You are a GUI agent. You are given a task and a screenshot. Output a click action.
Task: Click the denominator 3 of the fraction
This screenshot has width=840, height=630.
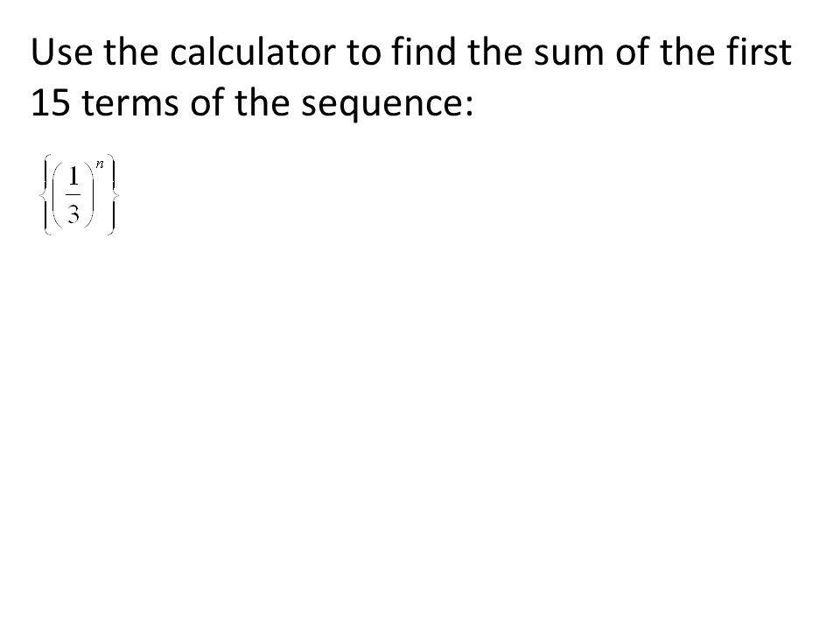click(73, 215)
